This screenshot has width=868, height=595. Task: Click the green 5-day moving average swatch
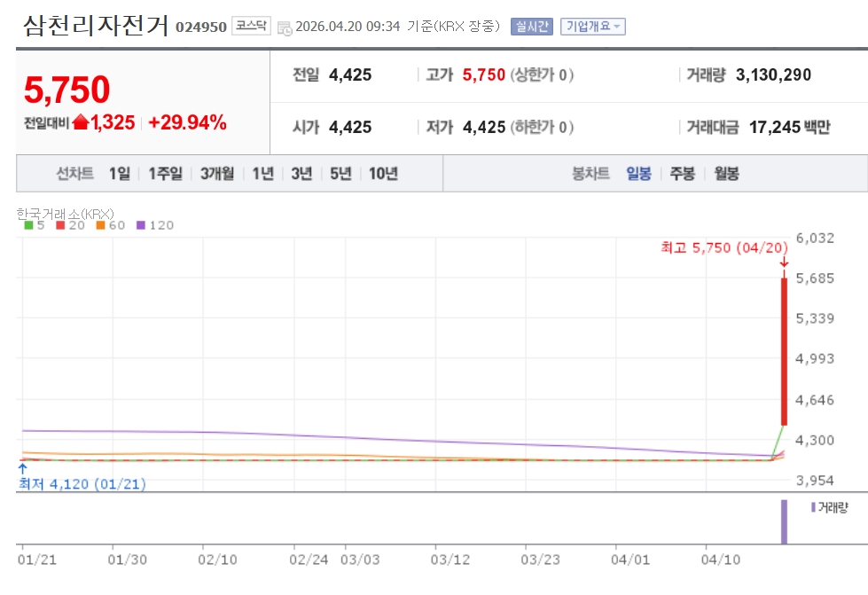tap(28, 225)
